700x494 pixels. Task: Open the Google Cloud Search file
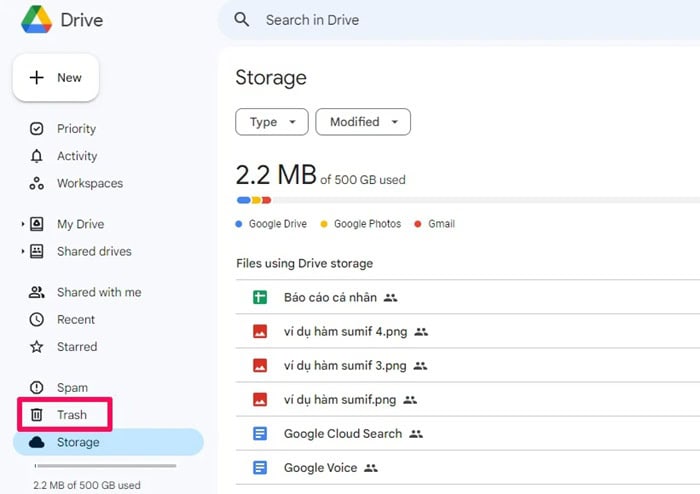point(342,434)
